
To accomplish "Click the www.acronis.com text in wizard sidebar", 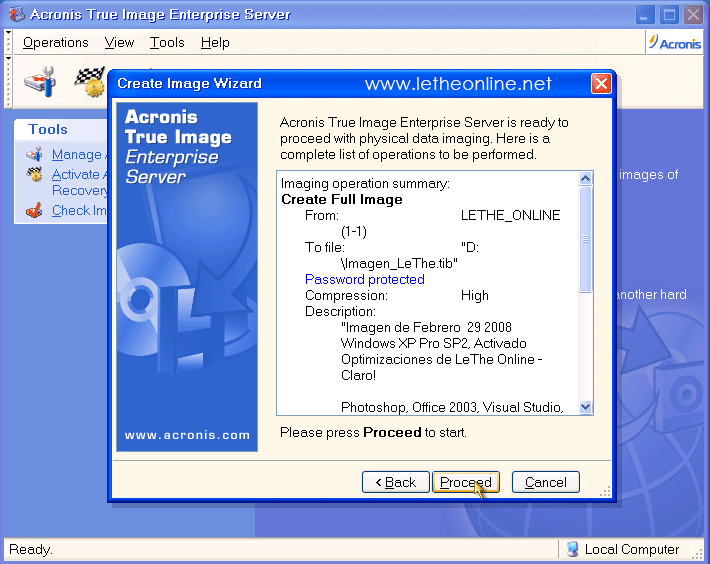I will click(187, 435).
